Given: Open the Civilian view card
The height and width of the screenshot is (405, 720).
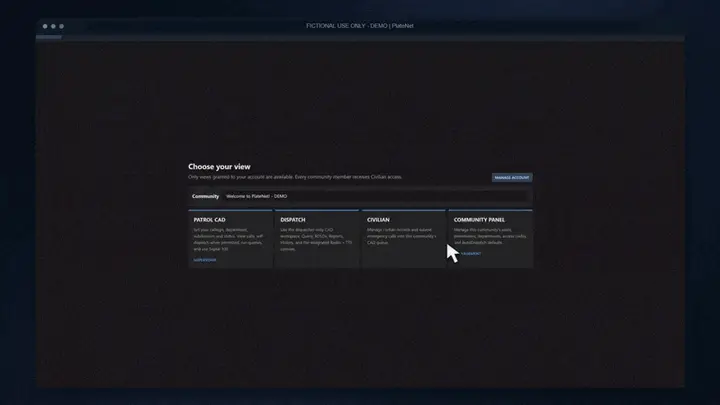Looking at the screenshot, I should coord(404,239).
